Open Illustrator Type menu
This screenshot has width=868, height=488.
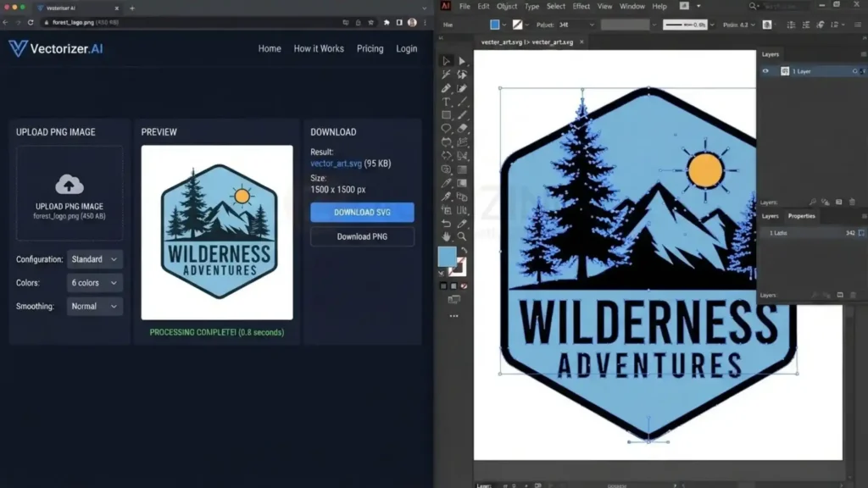[531, 6]
